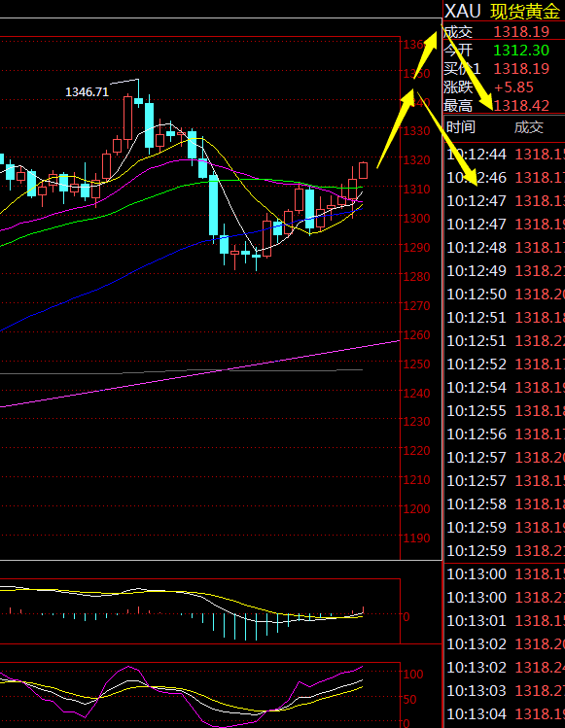Select the tick row at 10:12:48
The image size is (565, 728).
(505, 247)
